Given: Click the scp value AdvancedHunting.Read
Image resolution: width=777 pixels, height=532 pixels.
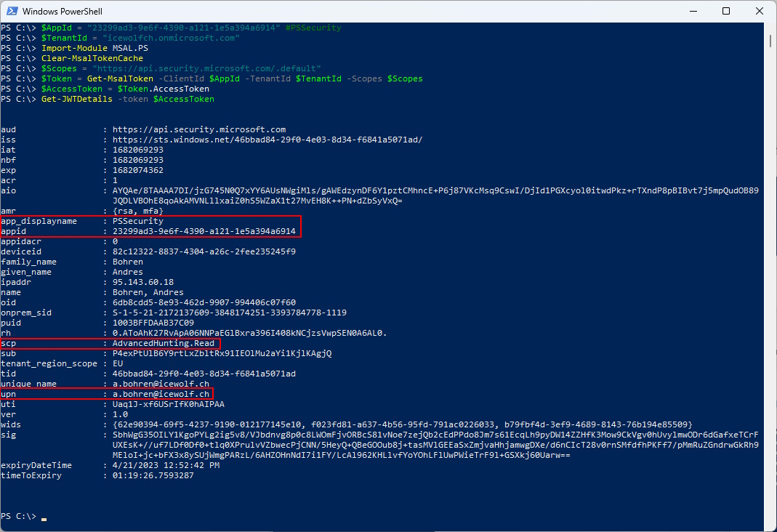Looking at the screenshot, I should [x=164, y=343].
